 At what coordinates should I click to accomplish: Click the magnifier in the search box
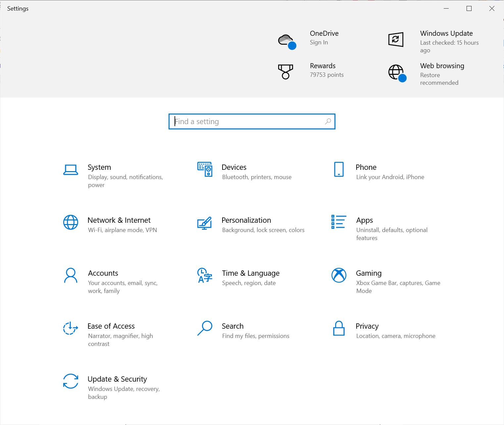tap(328, 121)
